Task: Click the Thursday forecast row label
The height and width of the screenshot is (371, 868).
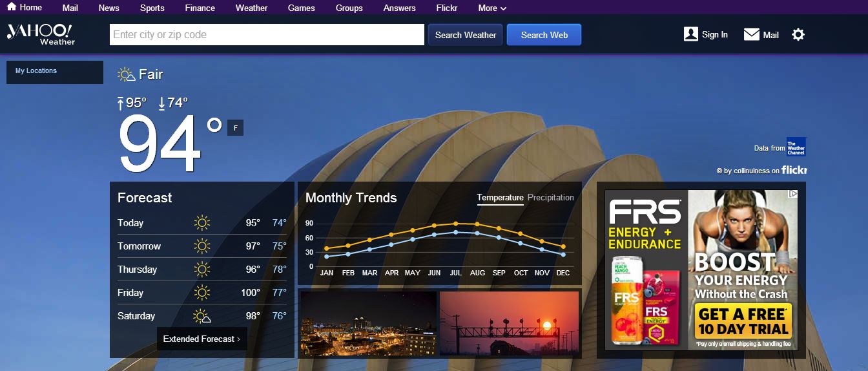Action: tap(137, 270)
